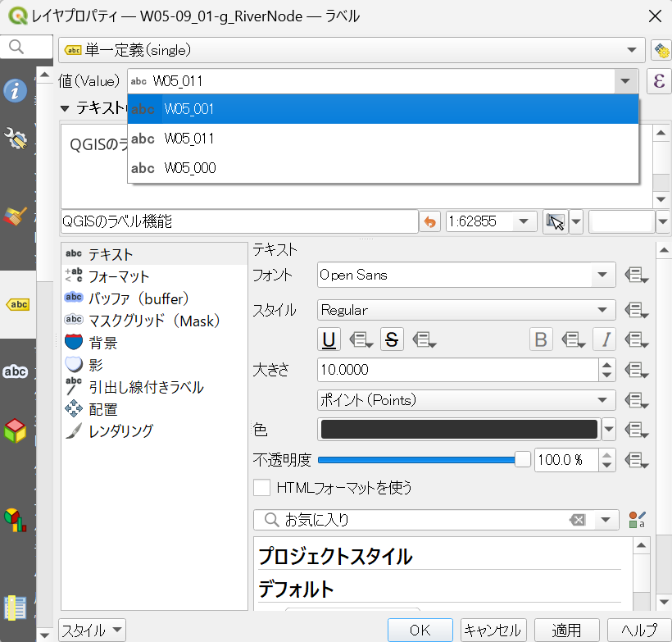Open the favorites filter dropdown arrow
The height and width of the screenshot is (642, 672).
click(x=605, y=520)
